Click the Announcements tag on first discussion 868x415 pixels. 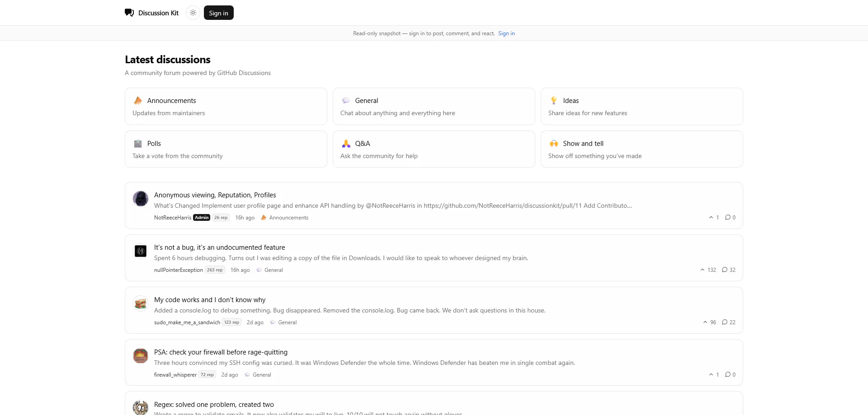[x=284, y=218]
